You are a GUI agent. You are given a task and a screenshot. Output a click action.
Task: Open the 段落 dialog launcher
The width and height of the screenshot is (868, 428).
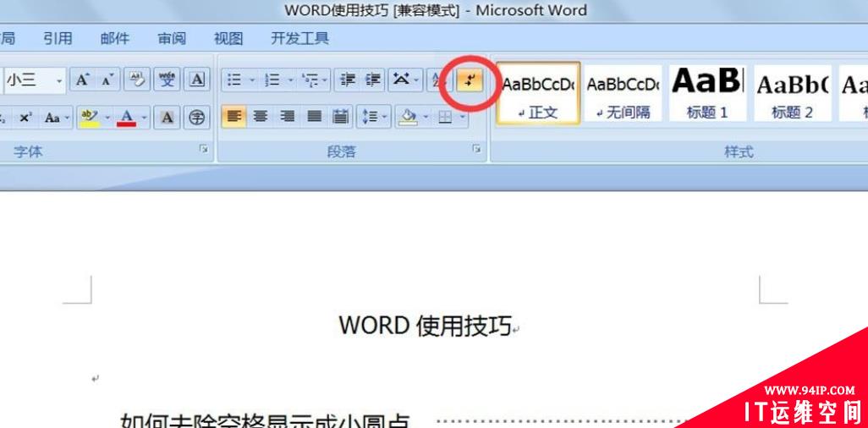pos(476,148)
